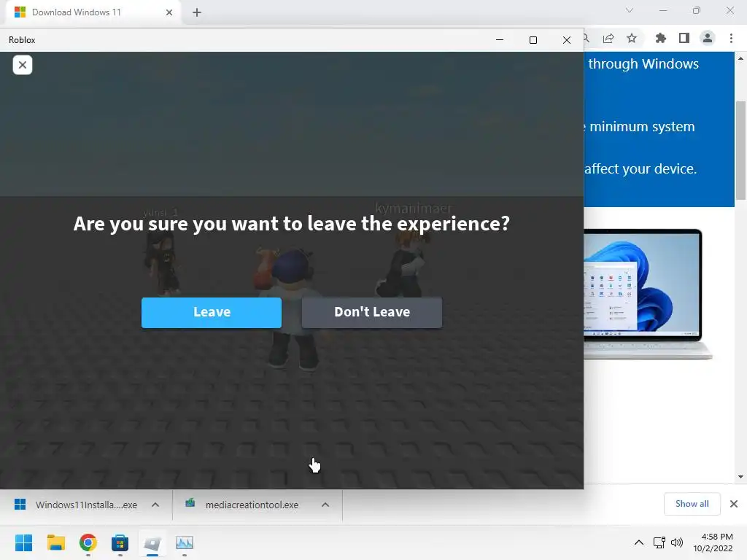Open a new Chrome tab with plus
747x560 pixels.
tap(197, 12)
